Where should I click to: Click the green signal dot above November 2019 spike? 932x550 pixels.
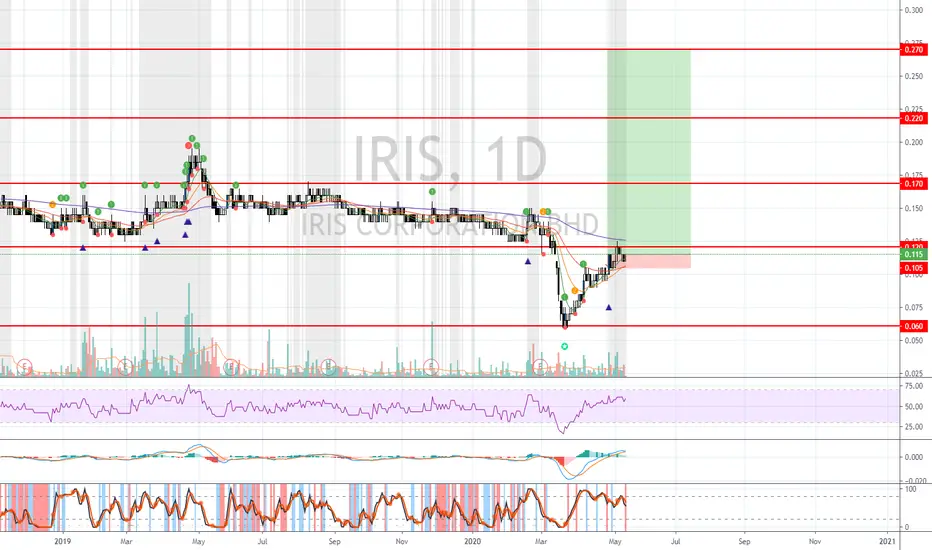click(x=432, y=191)
